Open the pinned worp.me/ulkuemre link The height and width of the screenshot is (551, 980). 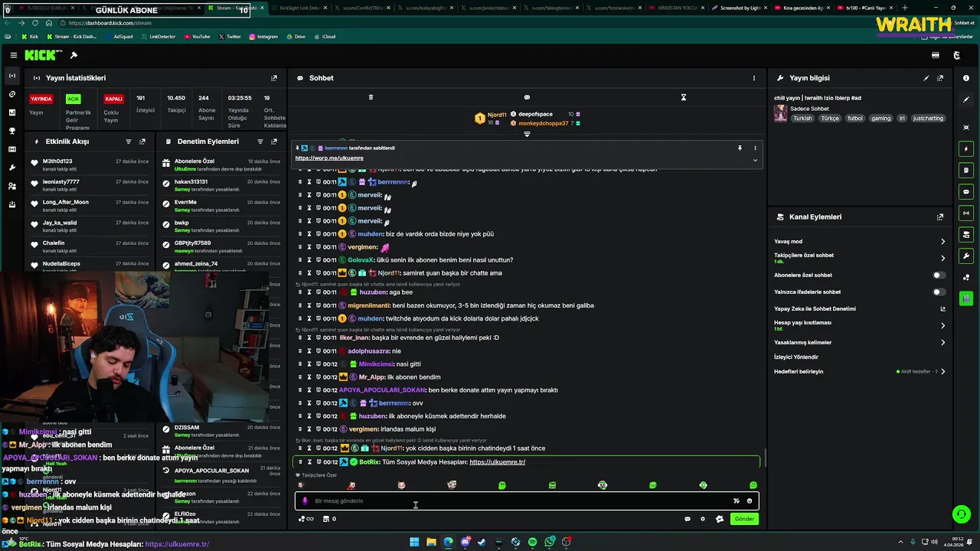point(329,158)
